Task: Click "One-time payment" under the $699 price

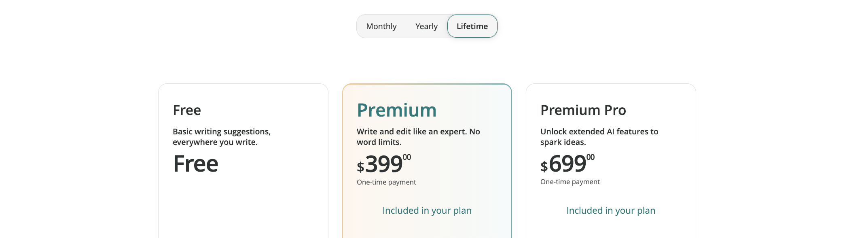Action: pyautogui.click(x=570, y=182)
